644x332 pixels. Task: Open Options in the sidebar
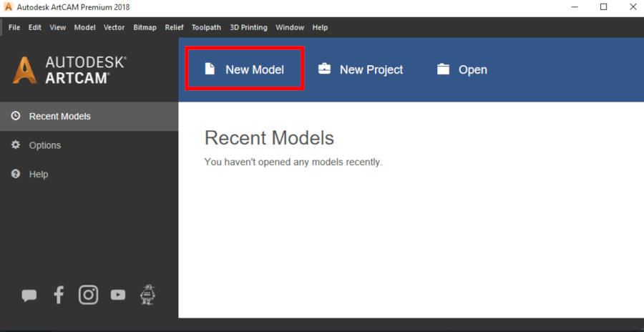tap(89, 145)
